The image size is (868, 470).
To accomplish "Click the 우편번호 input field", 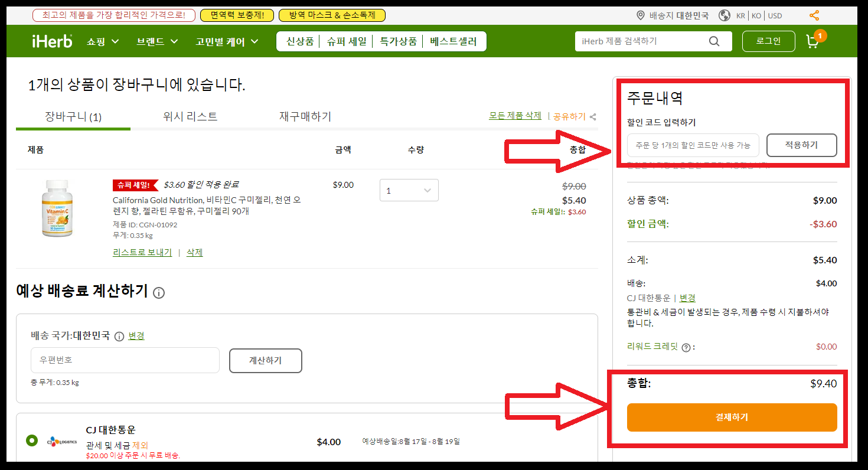I will click(x=125, y=360).
